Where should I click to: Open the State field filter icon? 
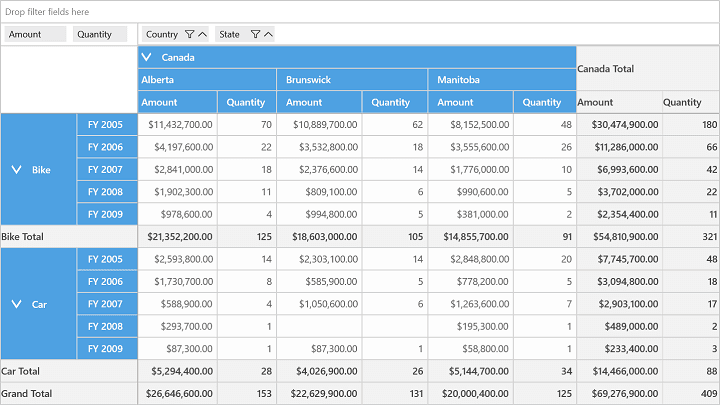coord(256,34)
